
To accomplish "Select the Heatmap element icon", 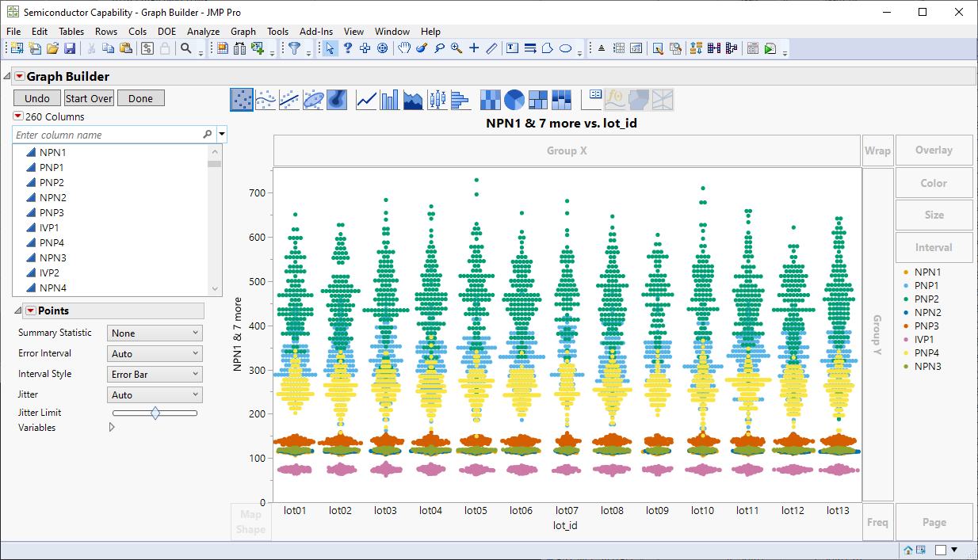I will point(491,100).
